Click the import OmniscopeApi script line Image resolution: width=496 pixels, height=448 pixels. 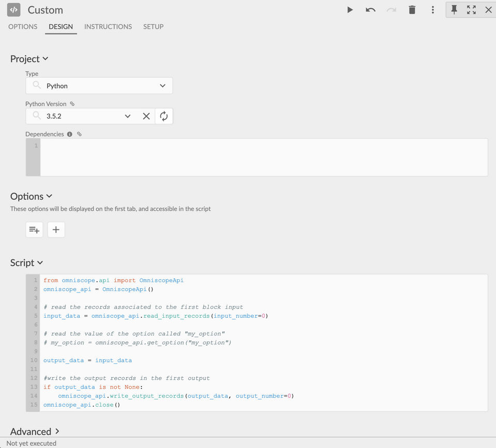(113, 280)
